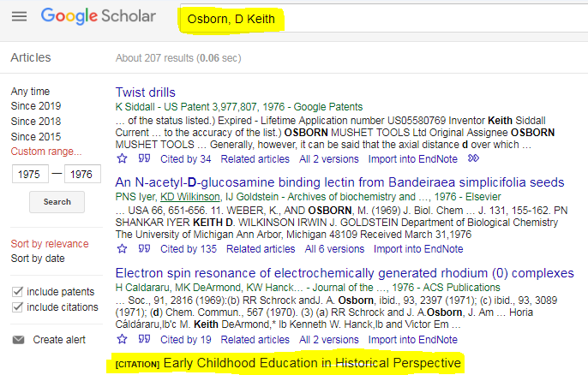
Task: Open Electron spin resonance rhodium article
Action: tap(345, 273)
